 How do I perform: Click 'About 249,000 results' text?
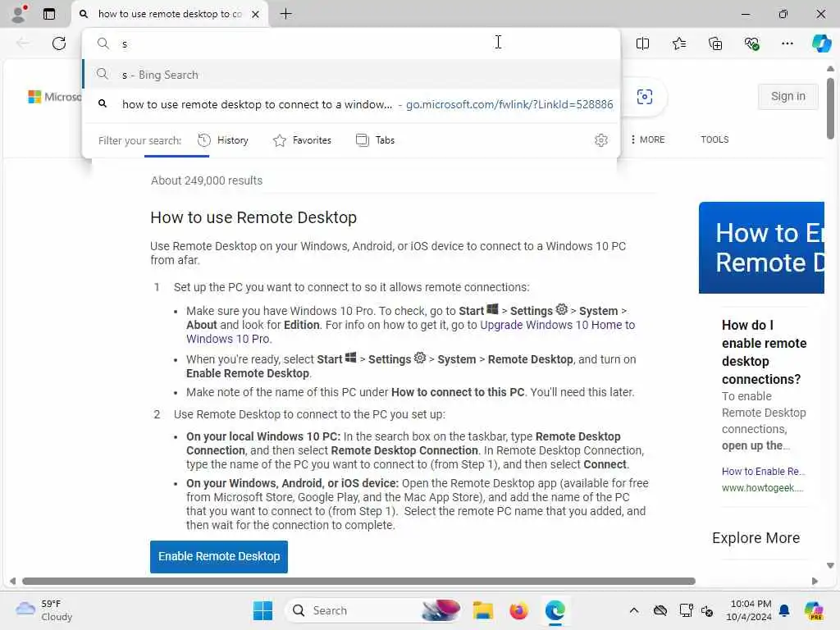click(207, 180)
